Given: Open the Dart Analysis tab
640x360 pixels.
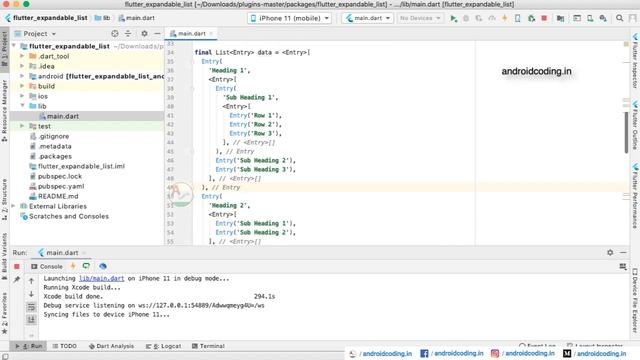Looking at the screenshot, I should click(111, 346).
